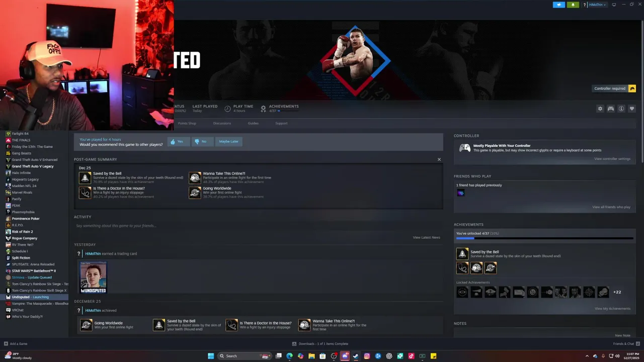
Task: Click Halo Infinite game icon in library
Action: tap(8, 173)
